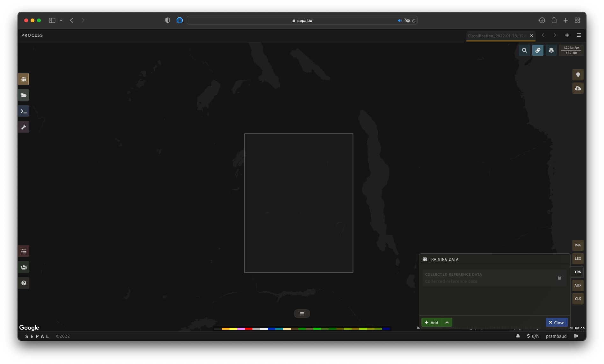Expand the legend handle above color bar
Viewport: 604px width, 364px height.
(302, 314)
